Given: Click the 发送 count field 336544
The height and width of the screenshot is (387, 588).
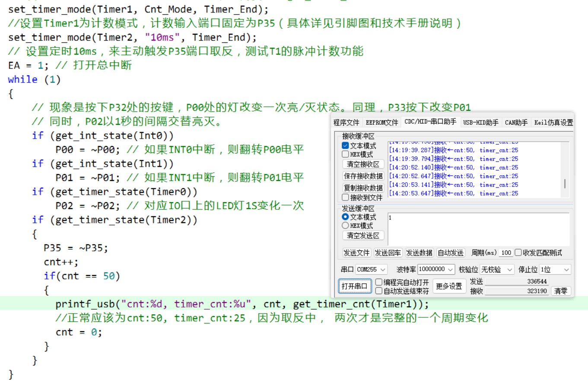Looking at the screenshot, I should click(517, 281).
